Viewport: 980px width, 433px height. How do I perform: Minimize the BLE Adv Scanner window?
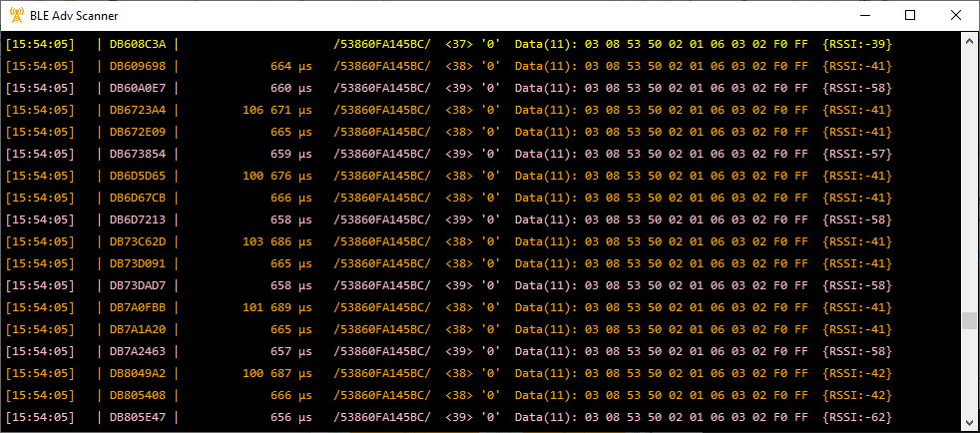(x=865, y=16)
